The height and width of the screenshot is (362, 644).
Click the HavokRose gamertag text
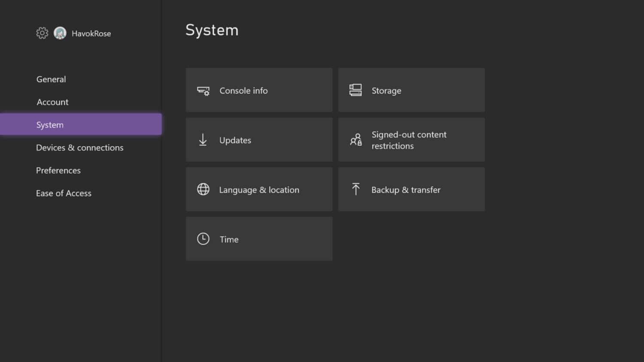tap(91, 33)
